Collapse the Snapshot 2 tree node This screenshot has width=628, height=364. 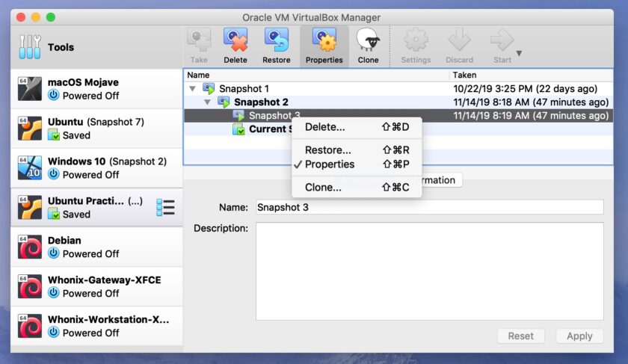tap(208, 102)
